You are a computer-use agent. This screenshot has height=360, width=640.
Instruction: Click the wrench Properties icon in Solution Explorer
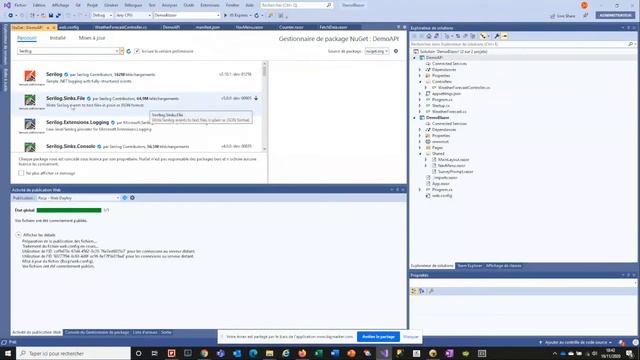tap(497, 36)
